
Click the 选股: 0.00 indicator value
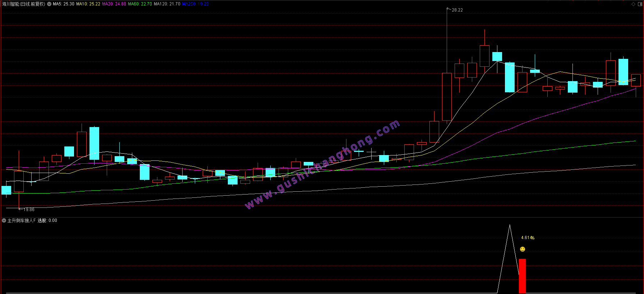pyautogui.click(x=47, y=220)
